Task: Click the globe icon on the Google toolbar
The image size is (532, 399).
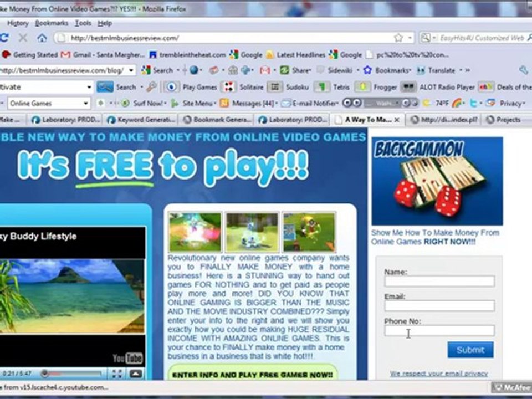Action: pyautogui.click(x=194, y=70)
